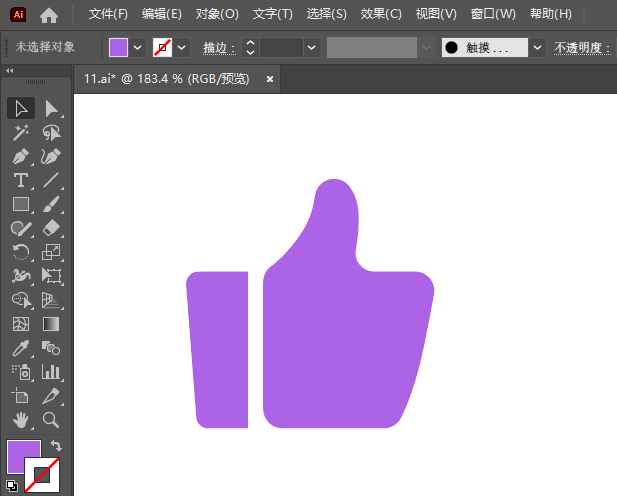Select the Mesh tool
The height and width of the screenshot is (496, 617).
tap(21, 324)
